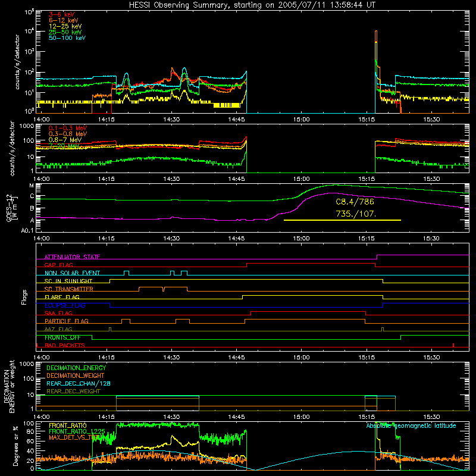Screen dimensions: 476x476
Task: Click the first NON_SOLAR_EVENT pulse near 14:19
Action: [126, 273]
